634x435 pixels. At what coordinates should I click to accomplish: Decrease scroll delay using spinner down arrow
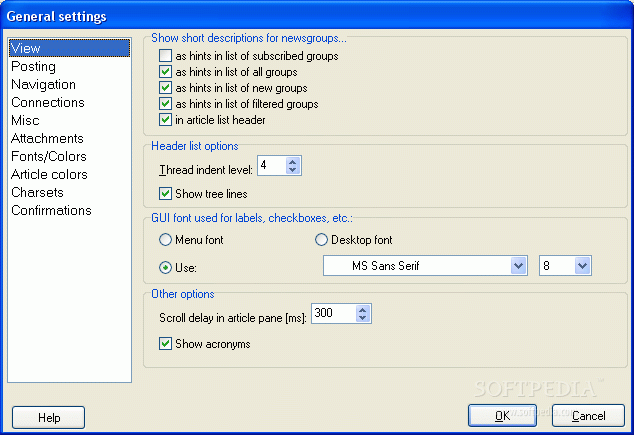[x=362, y=318]
